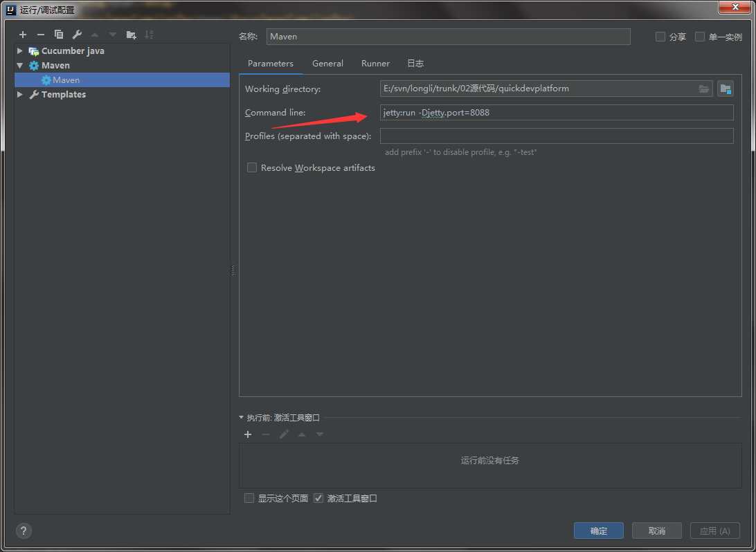Click the splitter handle between panels
The image size is (756, 552).
click(233, 270)
